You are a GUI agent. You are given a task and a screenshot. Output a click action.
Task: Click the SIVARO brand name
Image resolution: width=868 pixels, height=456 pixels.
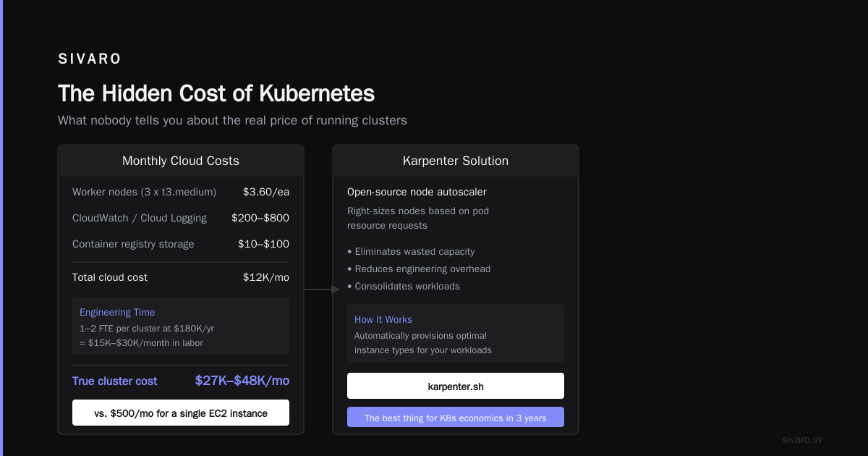[90, 59]
